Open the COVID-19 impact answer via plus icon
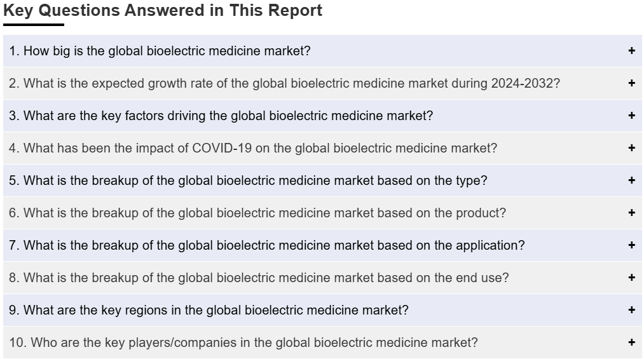The width and height of the screenshot is (644, 359). [632, 148]
